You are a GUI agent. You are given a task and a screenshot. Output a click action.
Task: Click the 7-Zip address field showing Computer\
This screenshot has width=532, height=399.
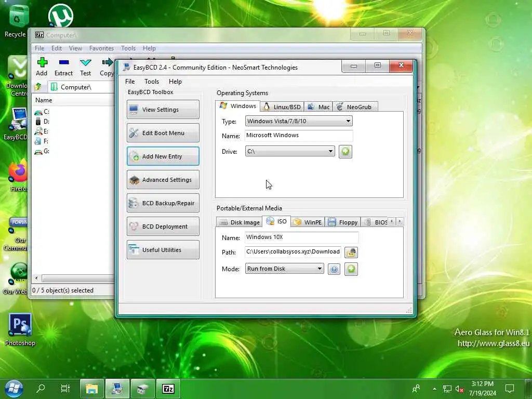click(82, 87)
